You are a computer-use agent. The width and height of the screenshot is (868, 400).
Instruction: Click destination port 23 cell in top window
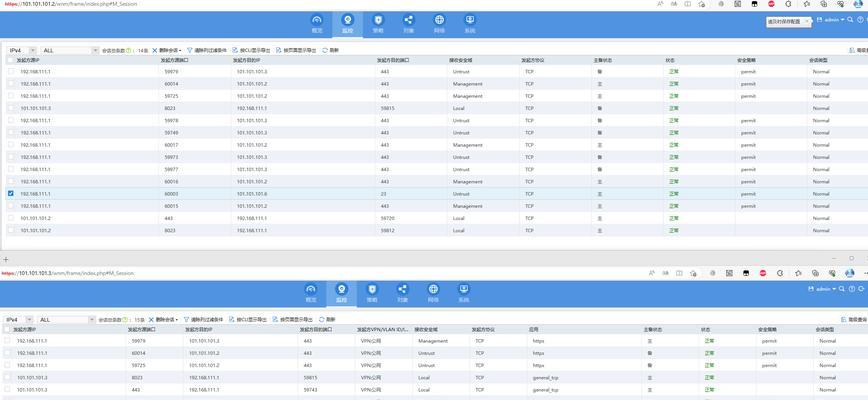383,194
